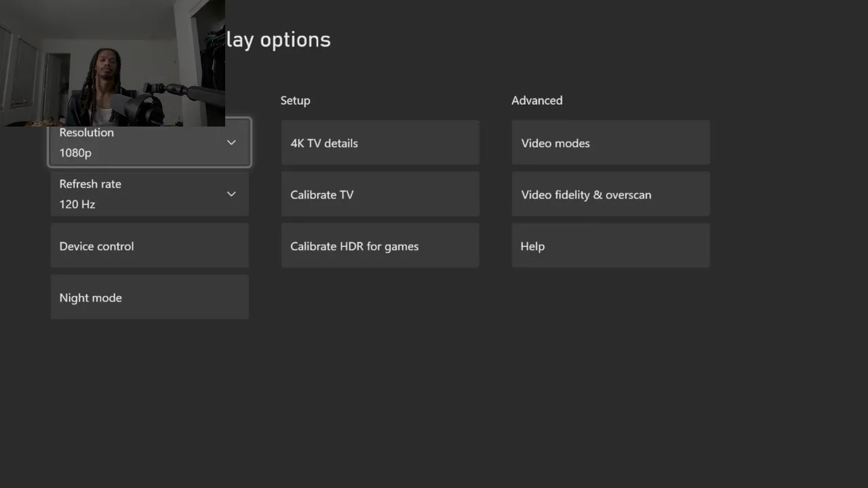Viewport: 868px width, 488px height.
Task: Click the chevron arrow beside Refresh rate
Action: coord(231,194)
